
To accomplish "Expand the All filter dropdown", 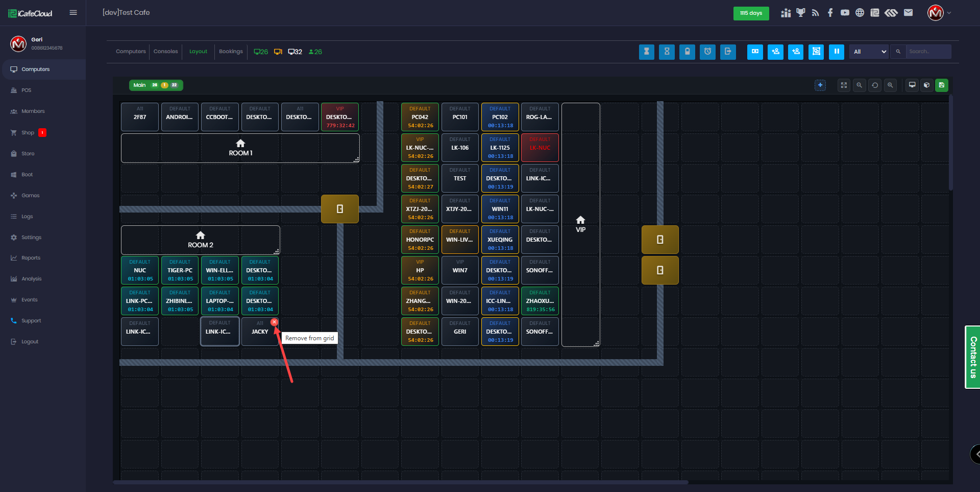I will click(869, 52).
